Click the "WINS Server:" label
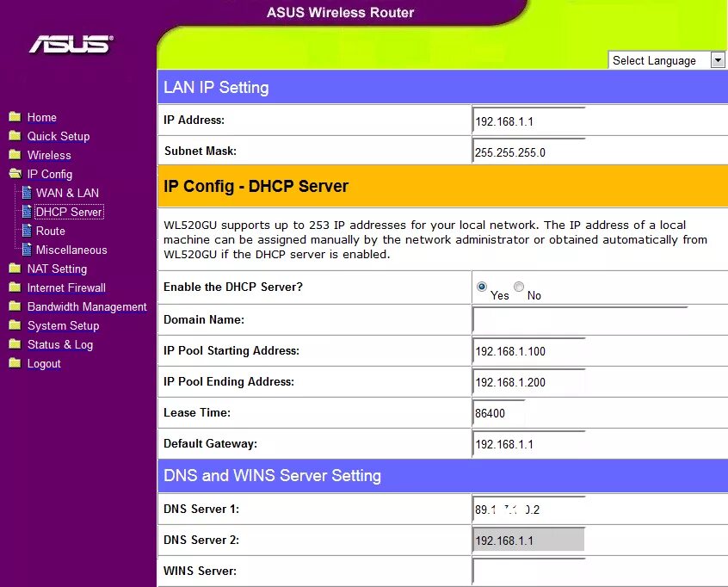The height and width of the screenshot is (587, 728). pos(201,571)
